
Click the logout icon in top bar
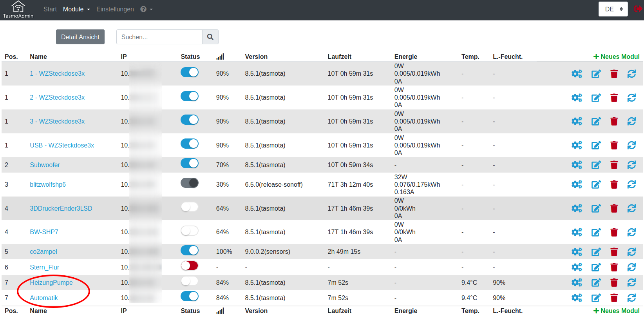[638, 9]
